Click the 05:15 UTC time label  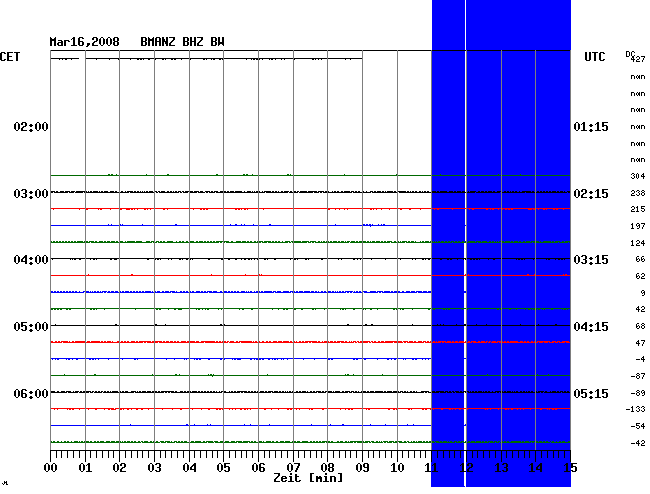(x=591, y=393)
